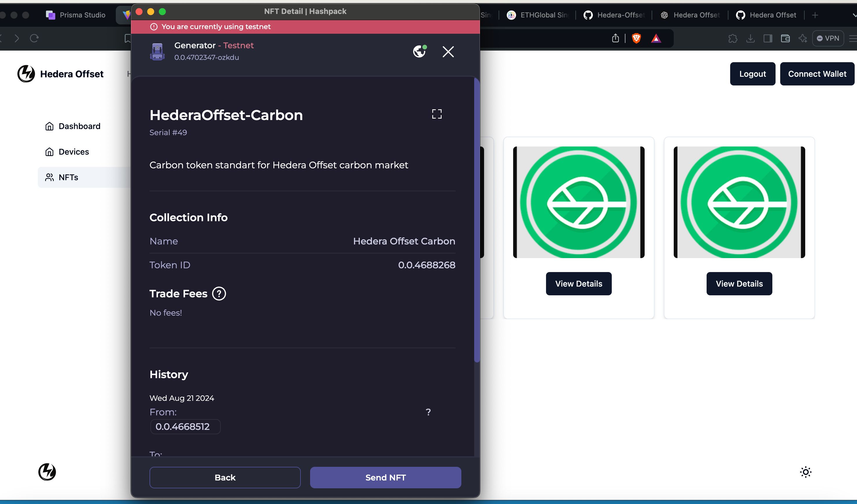
Task: Expand NFT image fullscreen icon
Action: pos(437,114)
